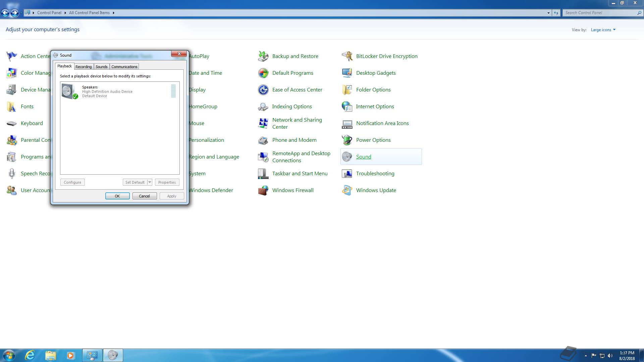Show hidden icons in system tray
The height and width of the screenshot is (362, 644).
(x=586, y=356)
